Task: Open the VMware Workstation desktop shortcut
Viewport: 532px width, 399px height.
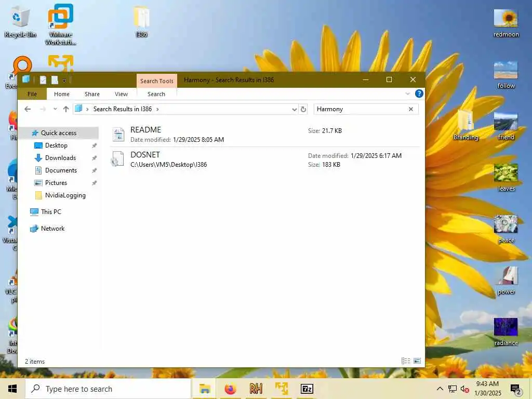Action: pyautogui.click(x=60, y=24)
